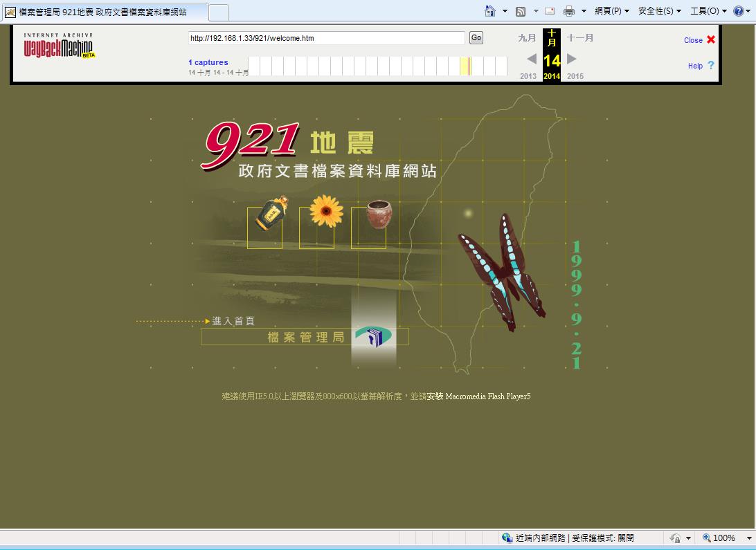Viewport: 756px width, 550px height.
Task: Click the butterfly graphic
Action: click(x=502, y=273)
